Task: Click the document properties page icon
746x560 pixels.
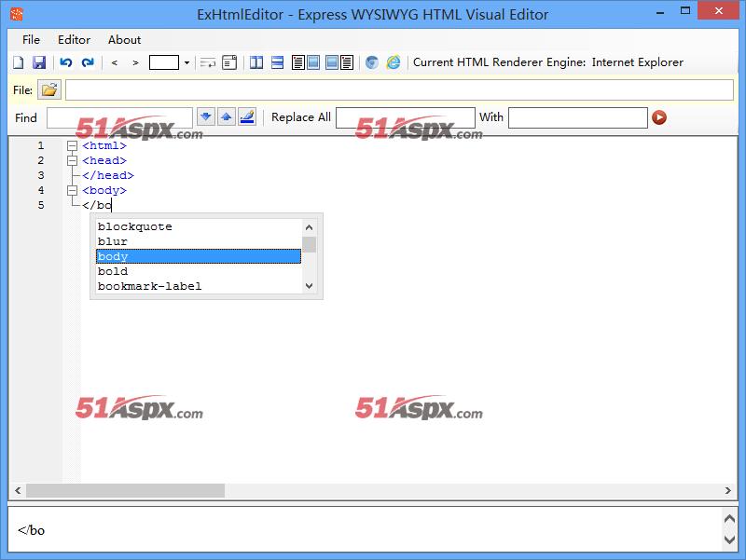Action: click(229, 62)
